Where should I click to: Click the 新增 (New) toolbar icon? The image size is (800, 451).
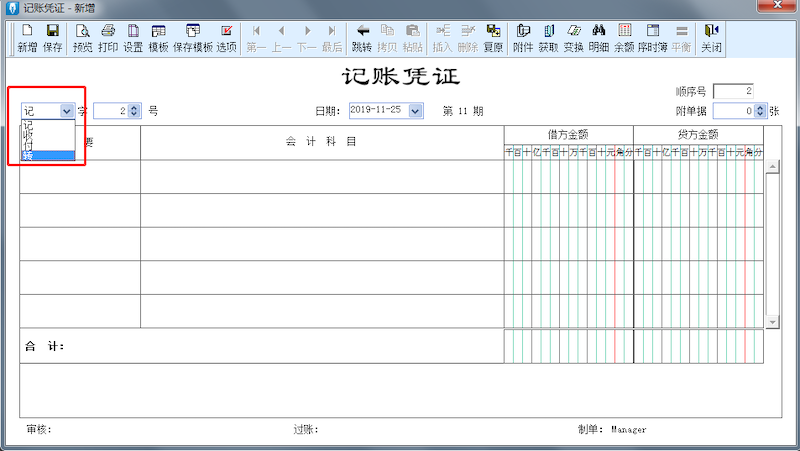click(27, 38)
